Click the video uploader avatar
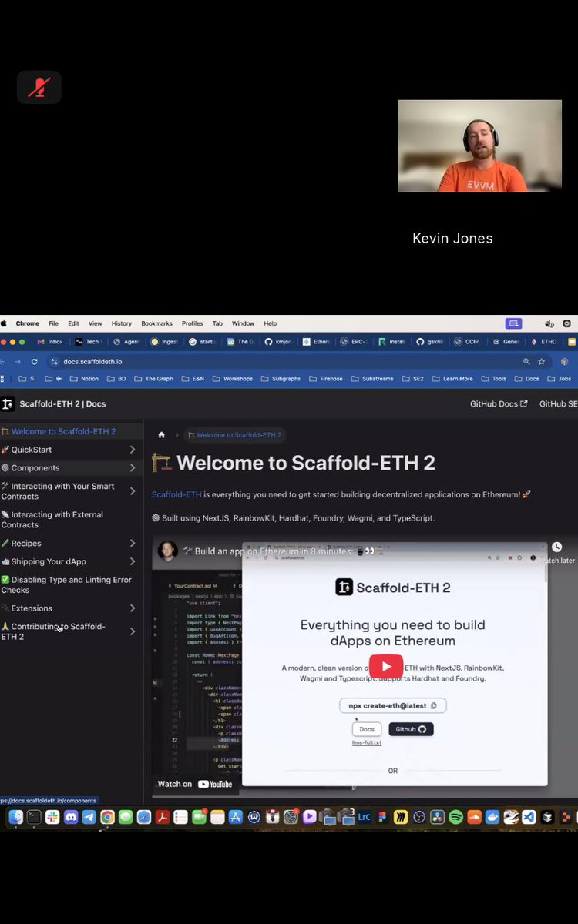 point(167,551)
